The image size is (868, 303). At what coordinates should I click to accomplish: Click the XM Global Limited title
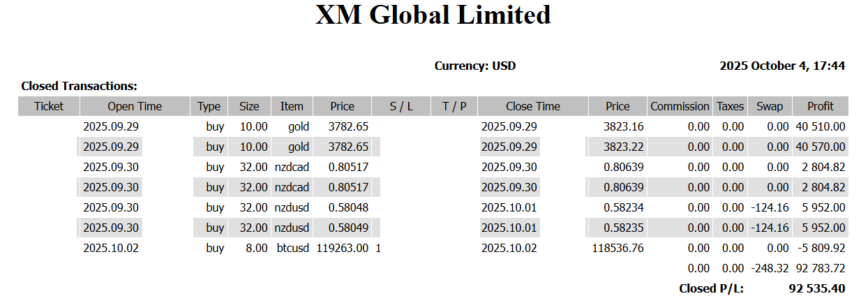coord(433,15)
